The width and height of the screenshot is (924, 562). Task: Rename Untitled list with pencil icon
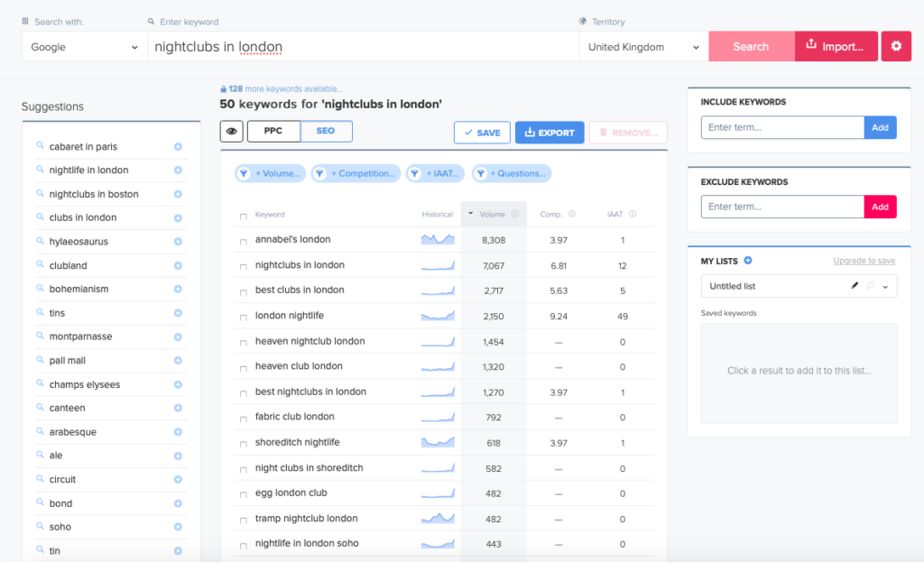click(x=855, y=286)
